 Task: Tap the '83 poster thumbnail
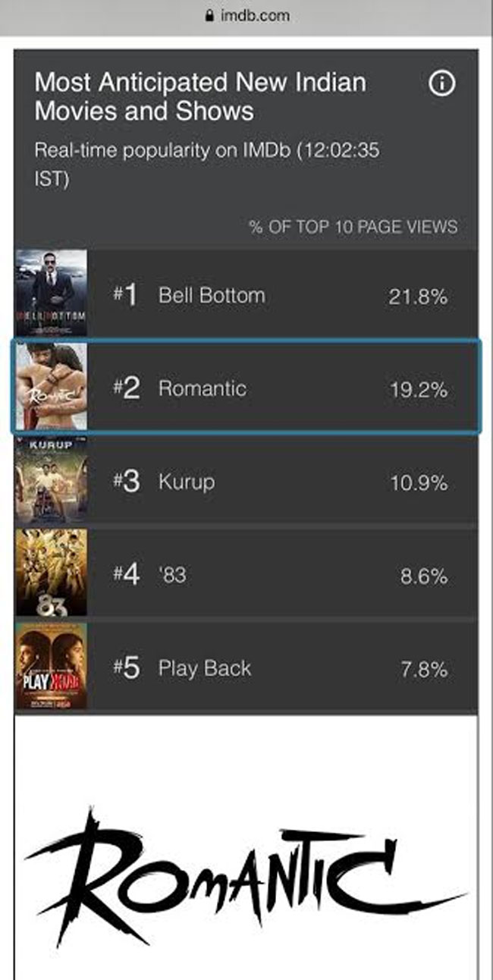tap(51, 573)
